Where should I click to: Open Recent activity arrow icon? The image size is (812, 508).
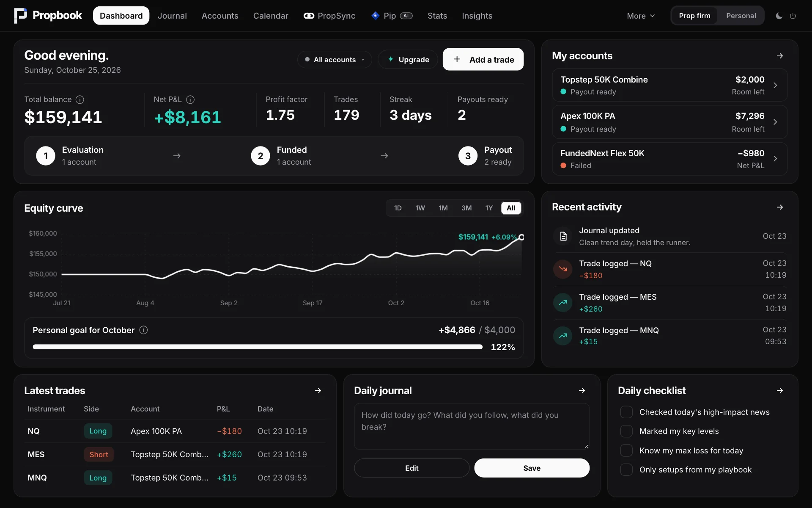tap(780, 207)
